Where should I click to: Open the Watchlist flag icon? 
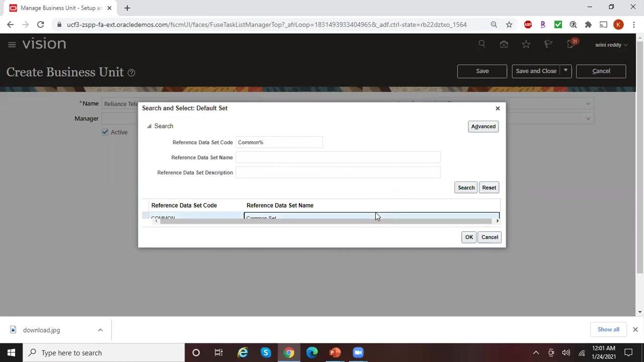tap(548, 44)
